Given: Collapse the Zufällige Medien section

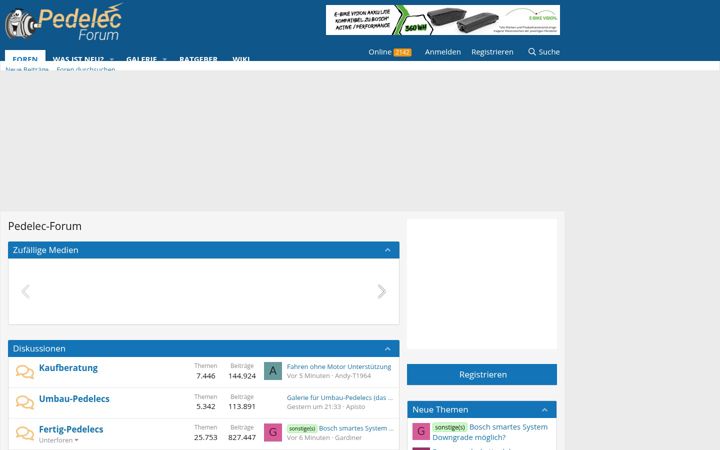Looking at the screenshot, I should point(388,250).
